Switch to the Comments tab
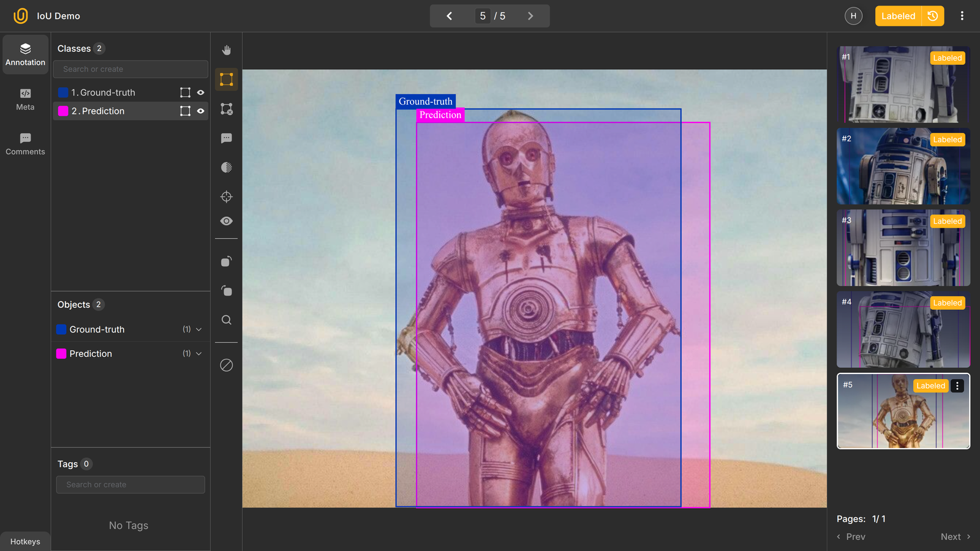The width and height of the screenshot is (980, 551). pos(25,144)
